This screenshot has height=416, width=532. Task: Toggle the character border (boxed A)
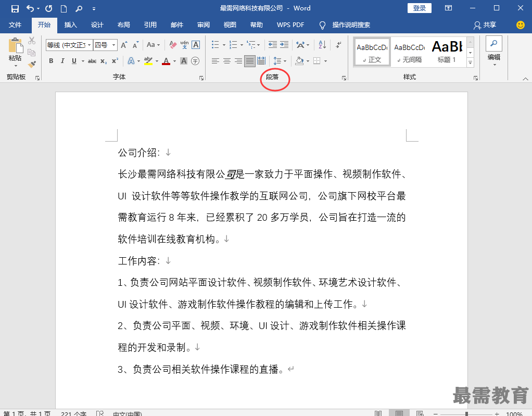tap(196, 45)
